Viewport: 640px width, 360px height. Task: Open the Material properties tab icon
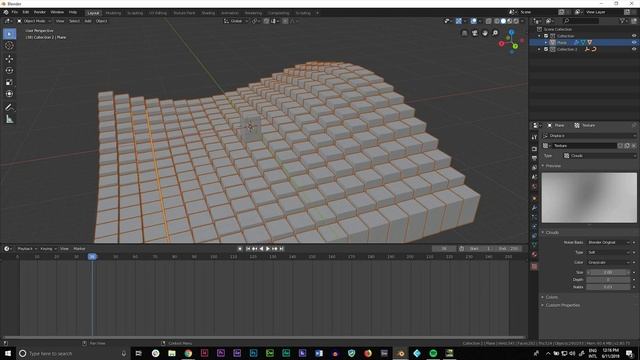[x=534, y=254]
